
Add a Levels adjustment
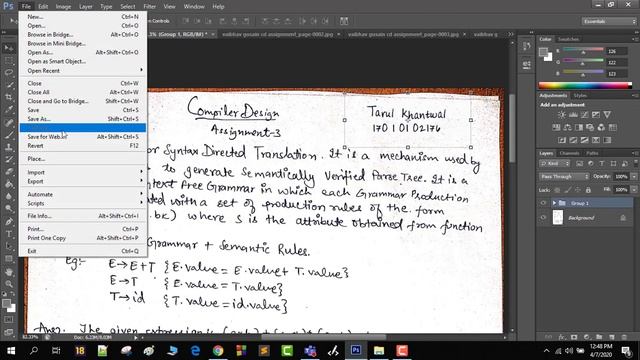[x=573, y=115]
